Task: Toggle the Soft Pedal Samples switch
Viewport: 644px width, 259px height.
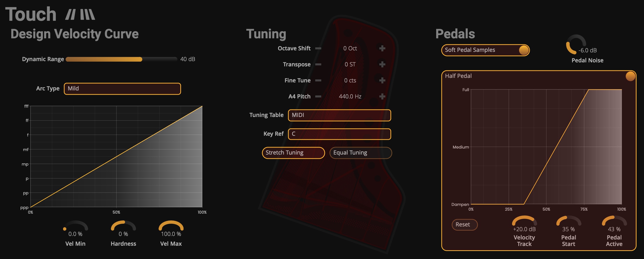Action: pos(485,50)
